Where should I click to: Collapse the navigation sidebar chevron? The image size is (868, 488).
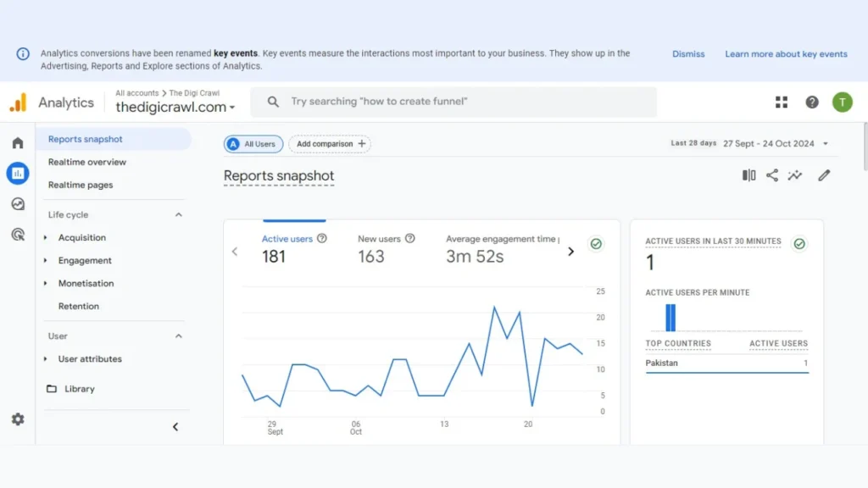[x=175, y=427]
